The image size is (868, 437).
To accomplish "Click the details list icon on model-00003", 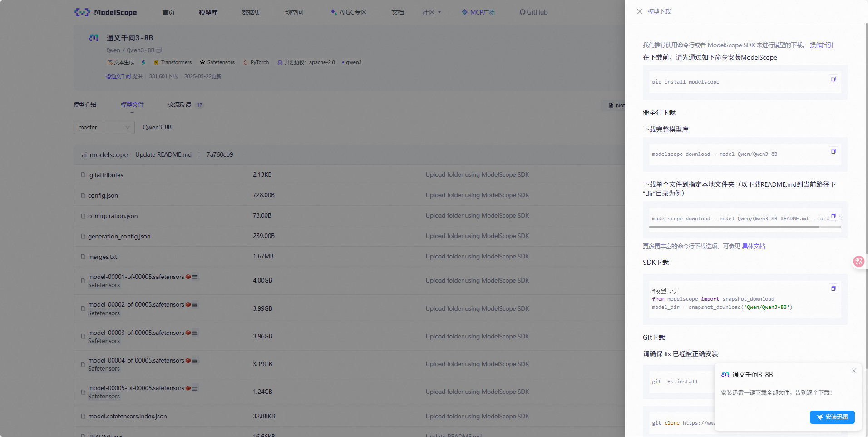I will [195, 333].
